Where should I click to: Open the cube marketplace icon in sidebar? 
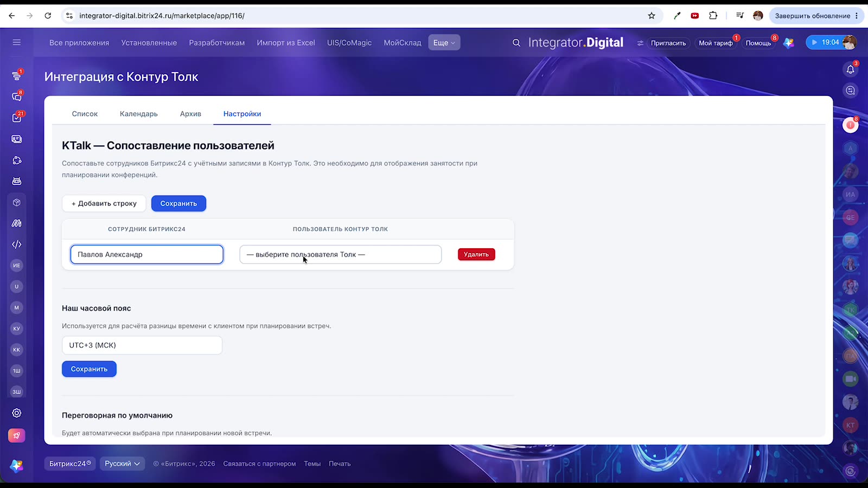[x=17, y=202]
